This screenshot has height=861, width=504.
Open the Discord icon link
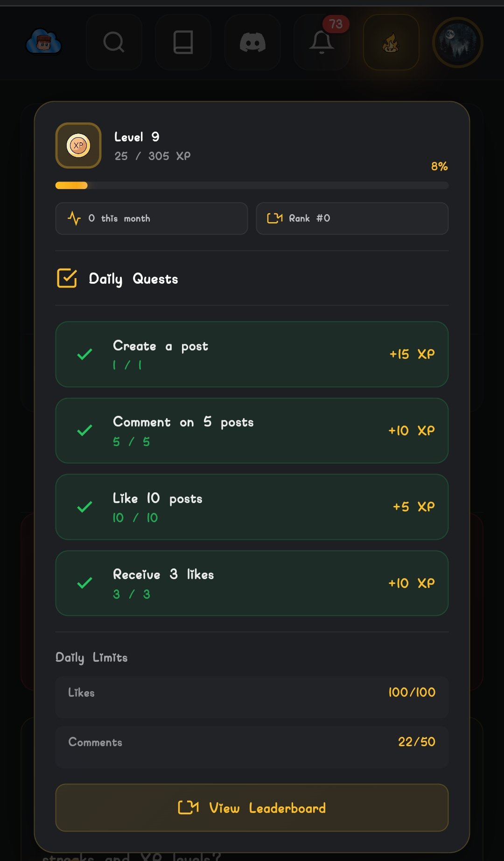coord(252,42)
